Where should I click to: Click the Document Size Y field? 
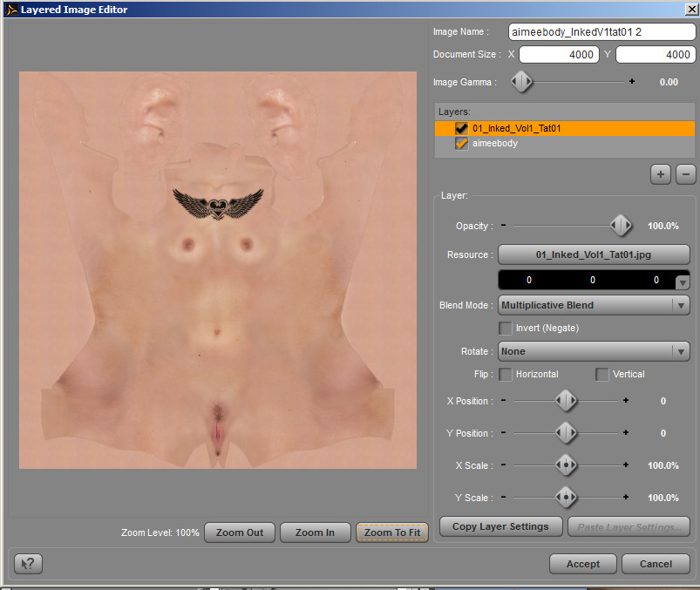pos(656,54)
